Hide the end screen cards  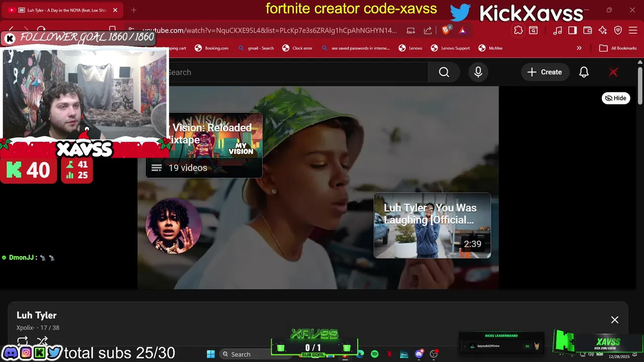pos(616,98)
